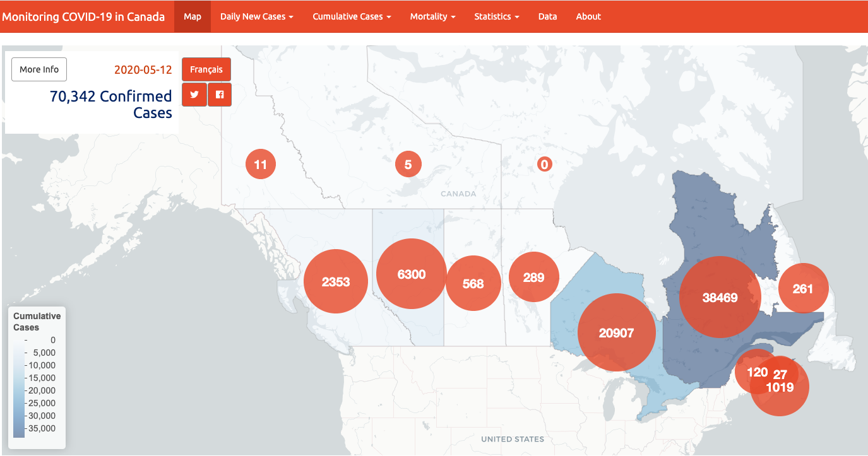Click the UNITED STATES map label
Viewport: 868px width, 456px height.
coord(513,439)
